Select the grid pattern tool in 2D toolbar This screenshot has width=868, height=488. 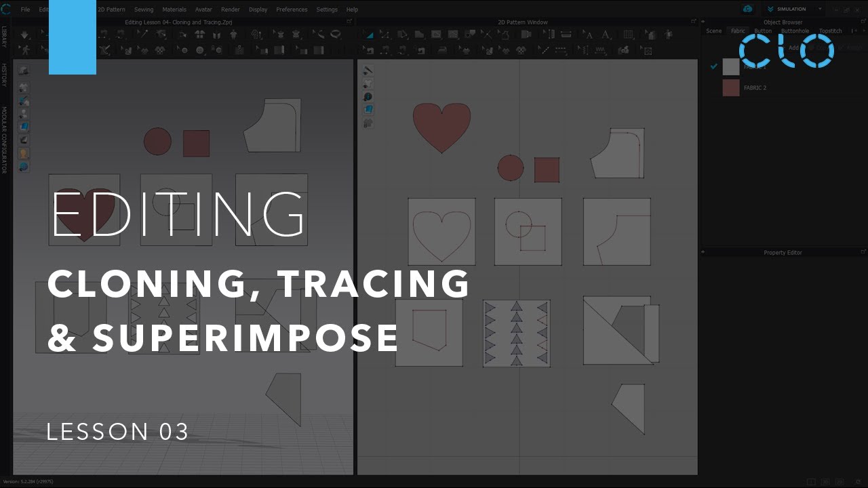[628, 35]
